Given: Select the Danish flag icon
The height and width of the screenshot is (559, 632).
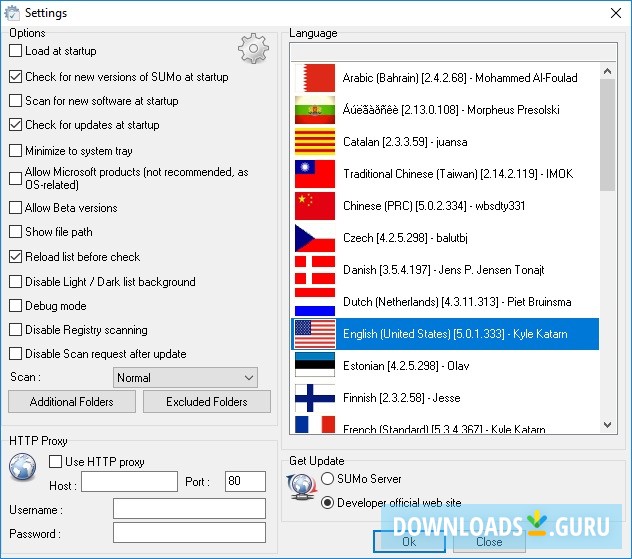Looking at the screenshot, I should [x=315, y=270].
